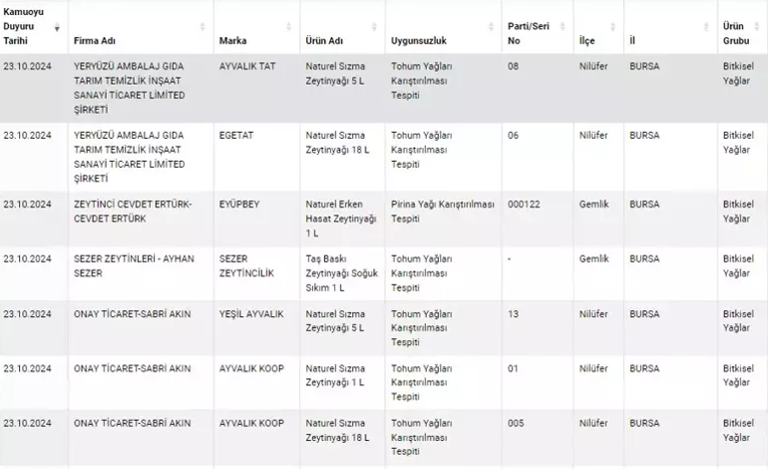Click the Marka header label

233,41
